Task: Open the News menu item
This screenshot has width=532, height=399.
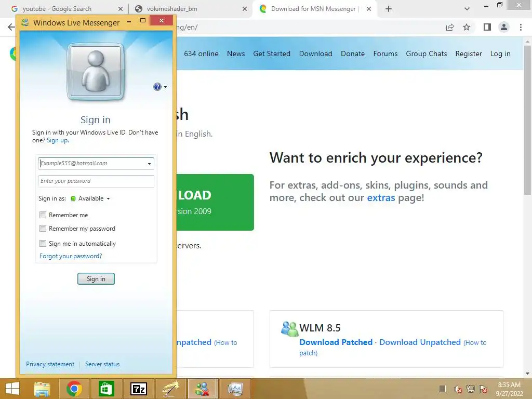Action: point(236,54)
